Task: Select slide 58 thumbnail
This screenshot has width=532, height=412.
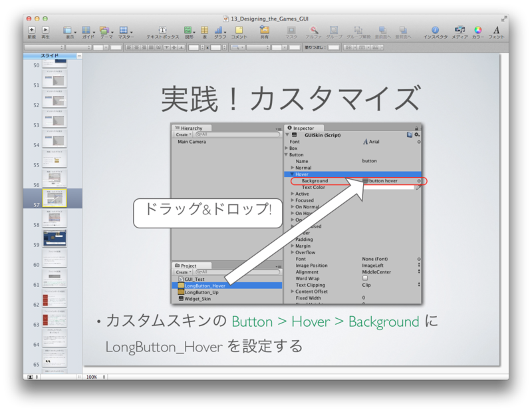Action: coord(55,218)
